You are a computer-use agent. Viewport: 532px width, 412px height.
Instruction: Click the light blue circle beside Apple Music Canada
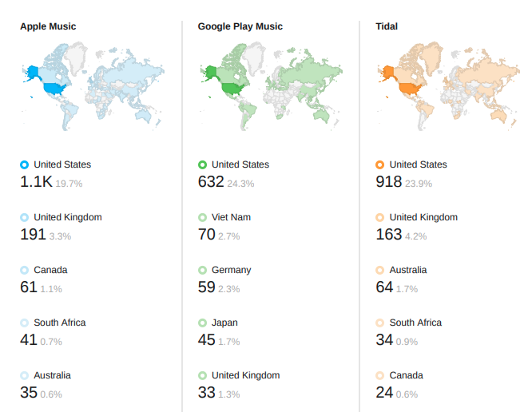point(25,270)
